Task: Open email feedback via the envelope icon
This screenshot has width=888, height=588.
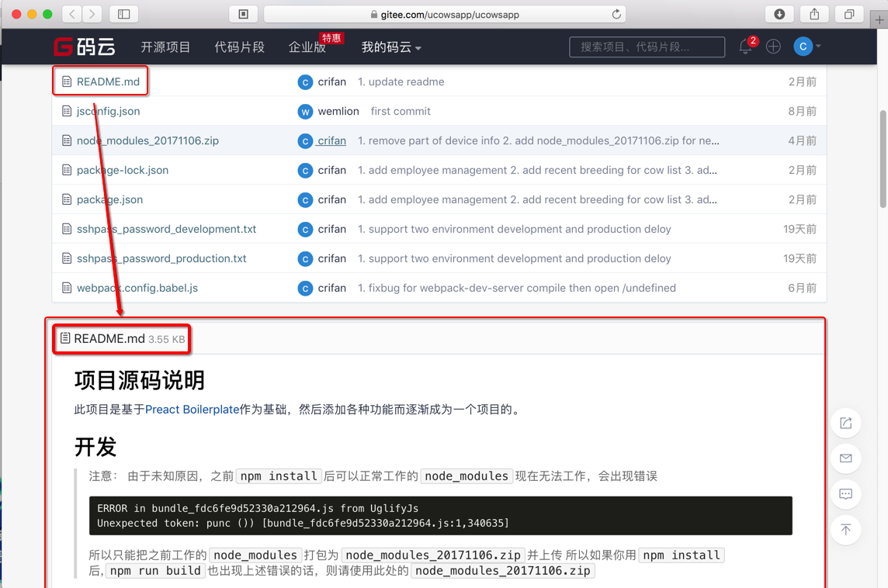Action: [845, 458]
